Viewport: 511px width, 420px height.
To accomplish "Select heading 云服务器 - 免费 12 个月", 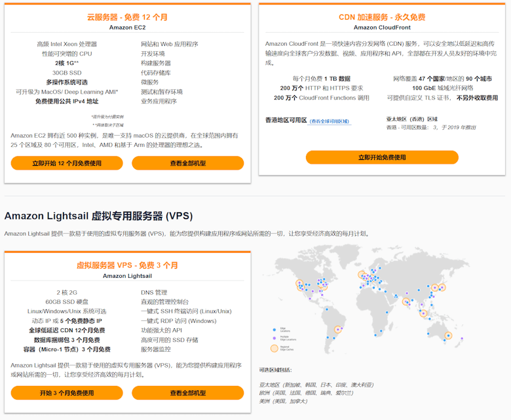I will [128, 17].
